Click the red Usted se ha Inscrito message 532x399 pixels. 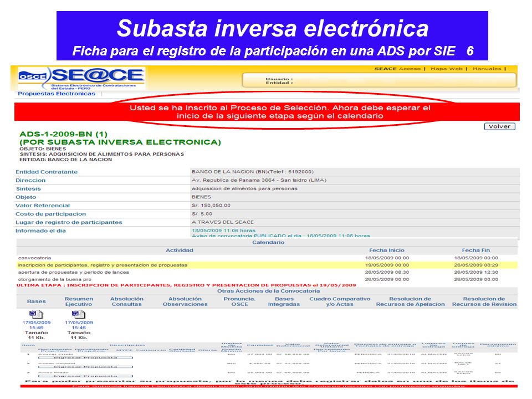(x=280, y=112)
